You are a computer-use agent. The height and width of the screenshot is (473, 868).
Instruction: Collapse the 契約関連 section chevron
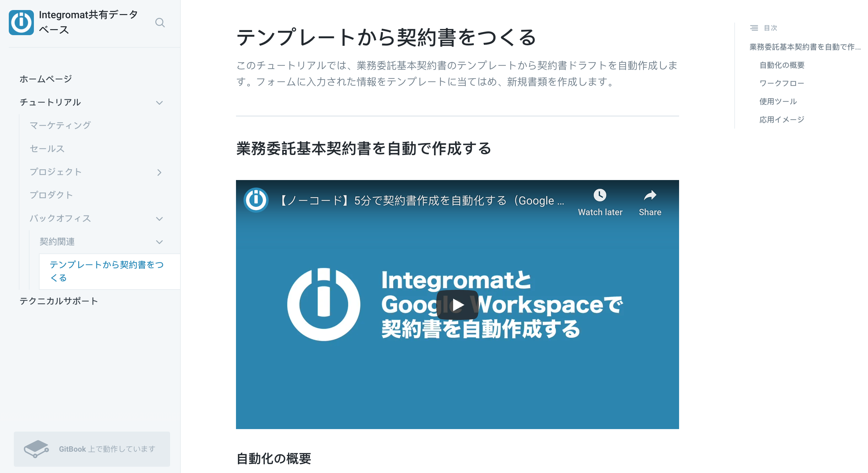click(x=159, y=242)
